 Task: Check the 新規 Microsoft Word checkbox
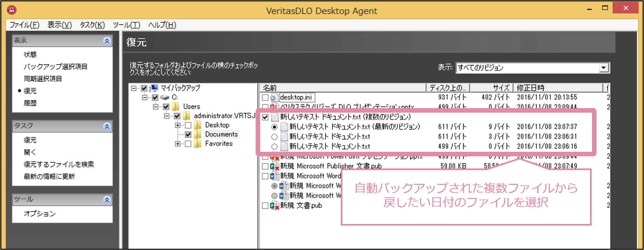point(265,176)
